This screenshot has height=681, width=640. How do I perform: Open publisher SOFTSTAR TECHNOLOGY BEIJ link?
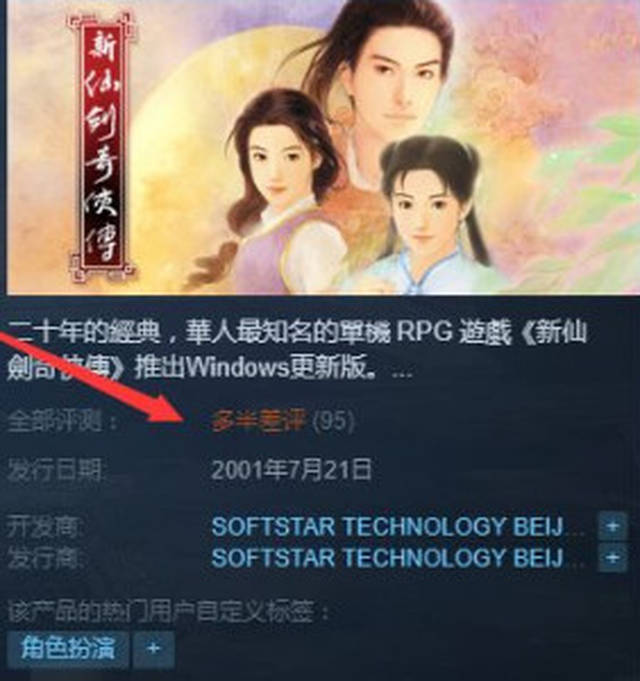coord(387,558)
